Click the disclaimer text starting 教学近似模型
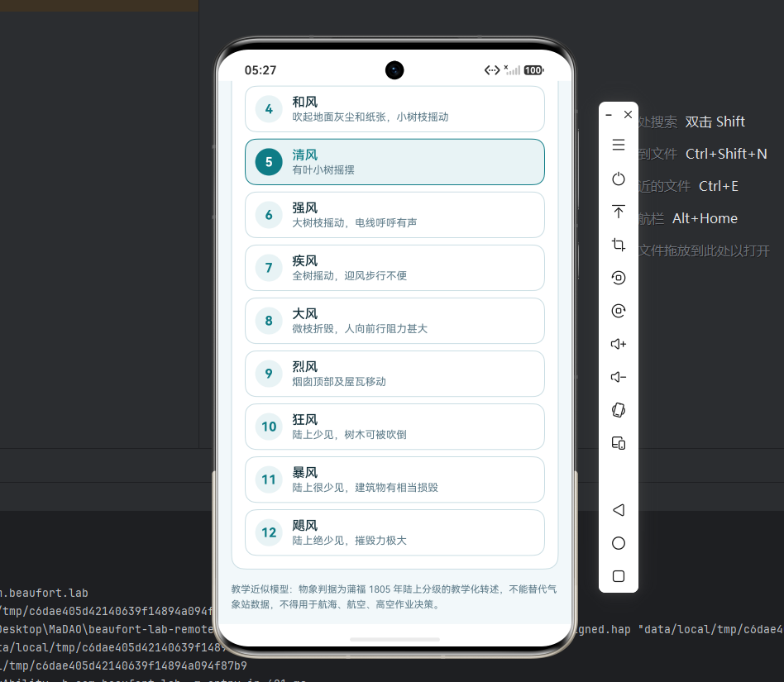The height and width of the screenshot is (682, 784). pos(394,597)
